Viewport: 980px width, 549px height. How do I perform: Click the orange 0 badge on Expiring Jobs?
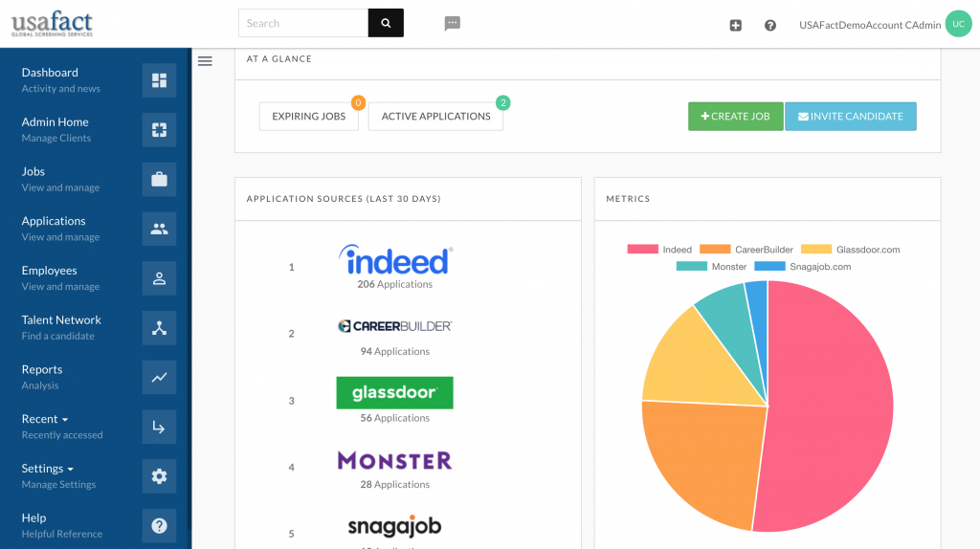coord(358,102)
